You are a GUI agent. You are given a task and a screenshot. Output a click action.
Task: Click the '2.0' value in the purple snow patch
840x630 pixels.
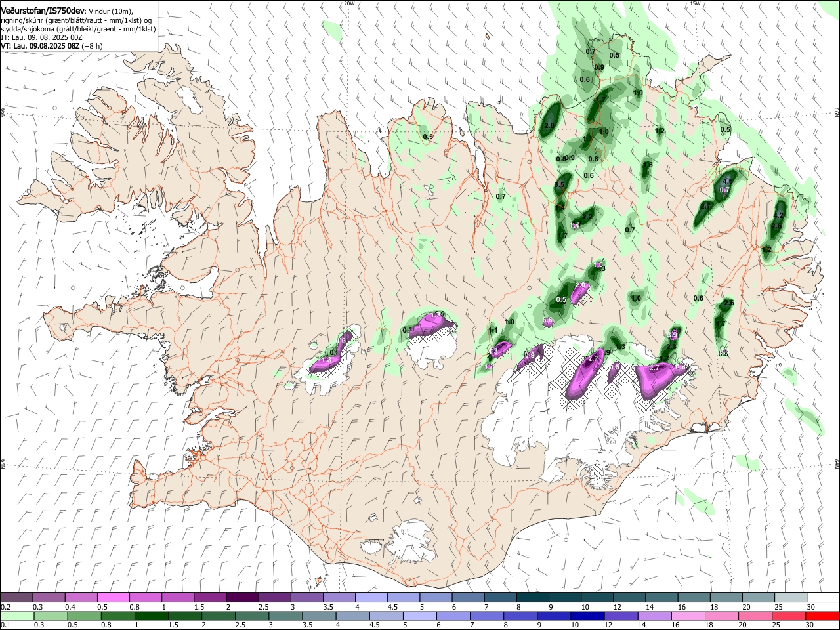(x=581, y=285)
